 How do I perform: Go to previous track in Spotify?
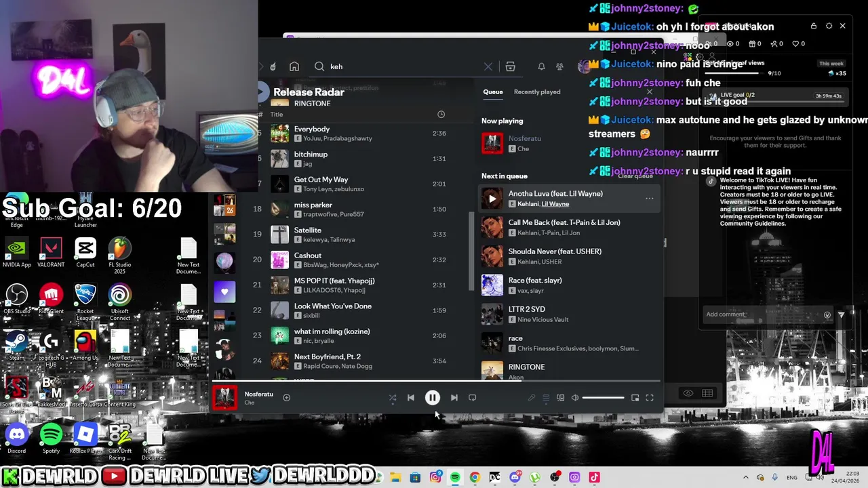411,398
